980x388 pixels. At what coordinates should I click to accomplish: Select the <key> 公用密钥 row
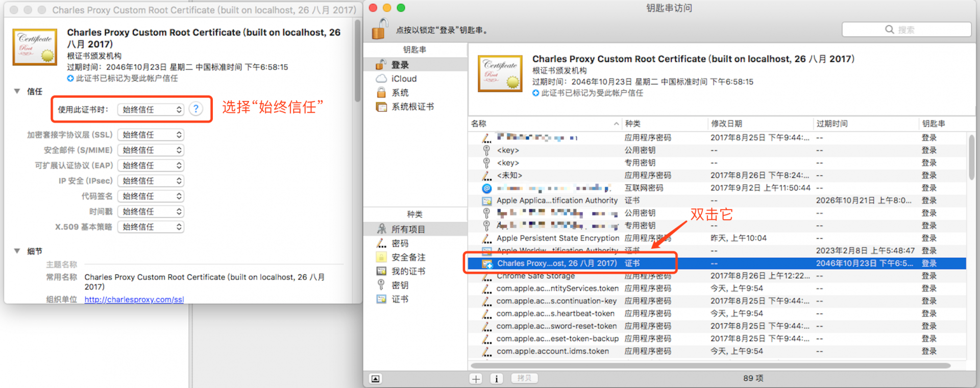tap(717, 150)
